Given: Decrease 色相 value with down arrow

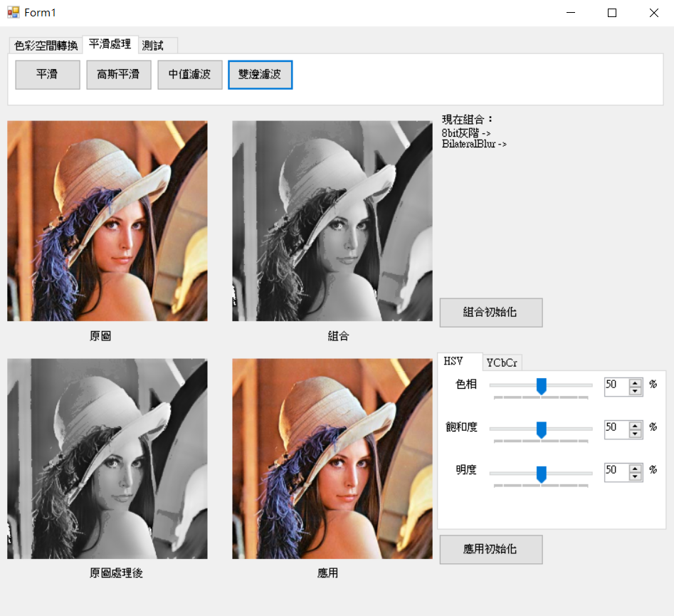Looking at the screenshot, I should (x=636, y=390).
